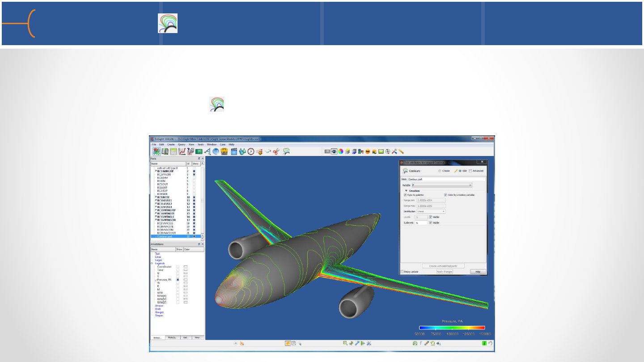This screenshot has width=644, height=362.
Task: Open the water drops icon
Action: pyautogui.click(x=242, y=152)
